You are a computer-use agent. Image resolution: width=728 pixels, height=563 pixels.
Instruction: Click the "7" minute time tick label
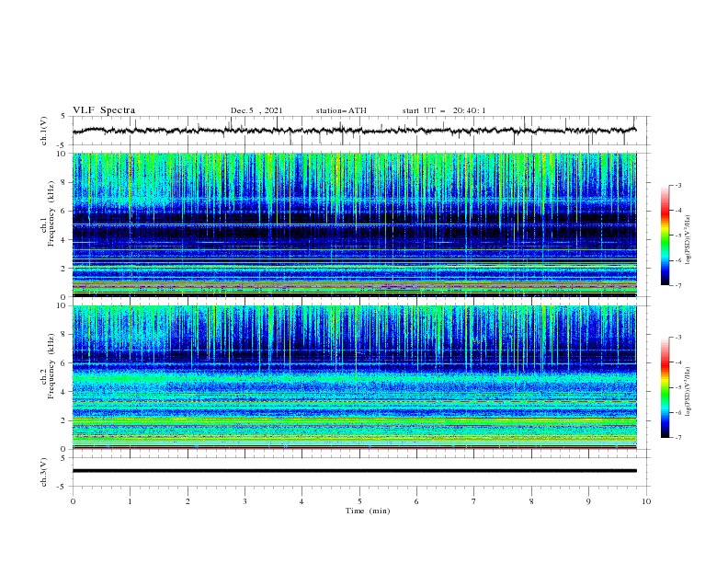(474, 501)
